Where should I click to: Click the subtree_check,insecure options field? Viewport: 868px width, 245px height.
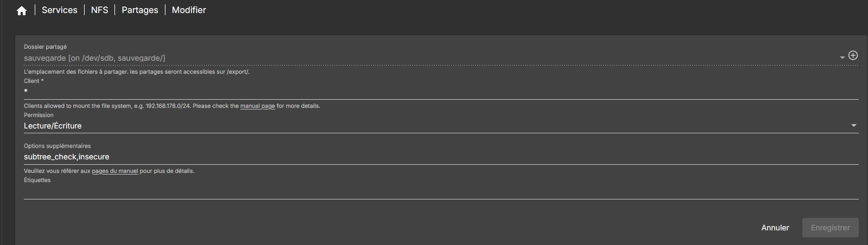point(67,157)
